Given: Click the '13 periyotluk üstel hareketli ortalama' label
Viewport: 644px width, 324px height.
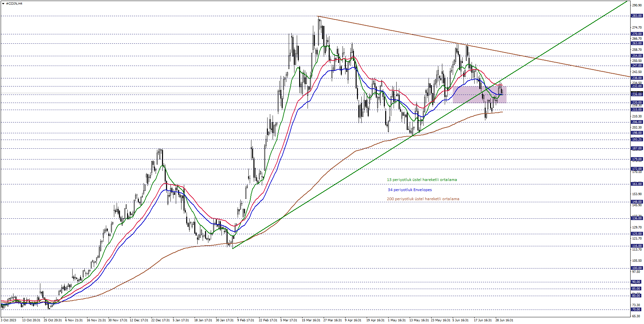Looking at the screenshot, I should (422, 180).
